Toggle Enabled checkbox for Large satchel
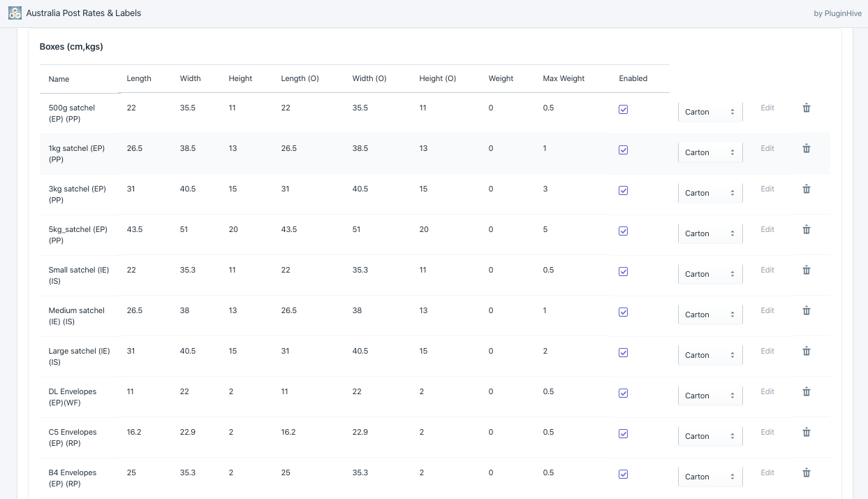The height and width of the screenshot is (499, 868). pyautogui.click(x=624, y=353)
